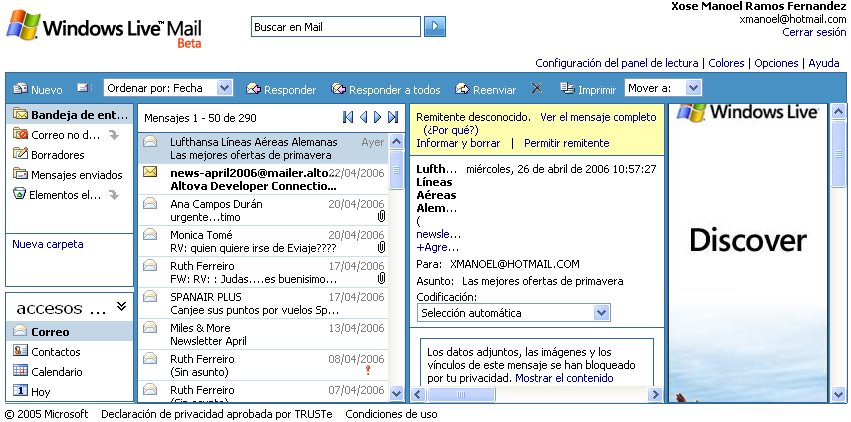Open the Ayuda link

(824, 63)
